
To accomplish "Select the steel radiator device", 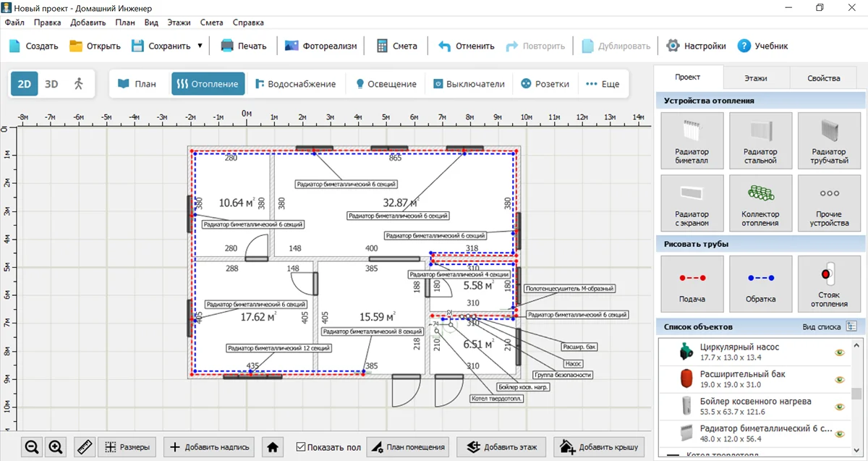I will click(760, 140).
